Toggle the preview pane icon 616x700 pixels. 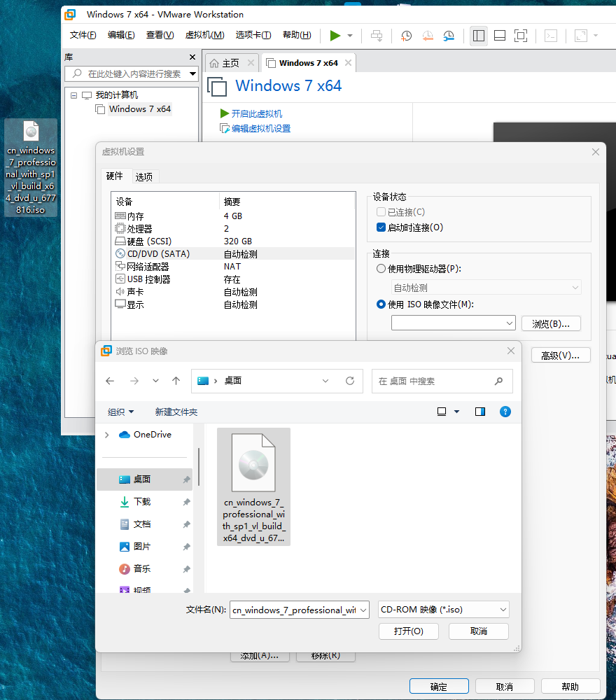point(480,412)
